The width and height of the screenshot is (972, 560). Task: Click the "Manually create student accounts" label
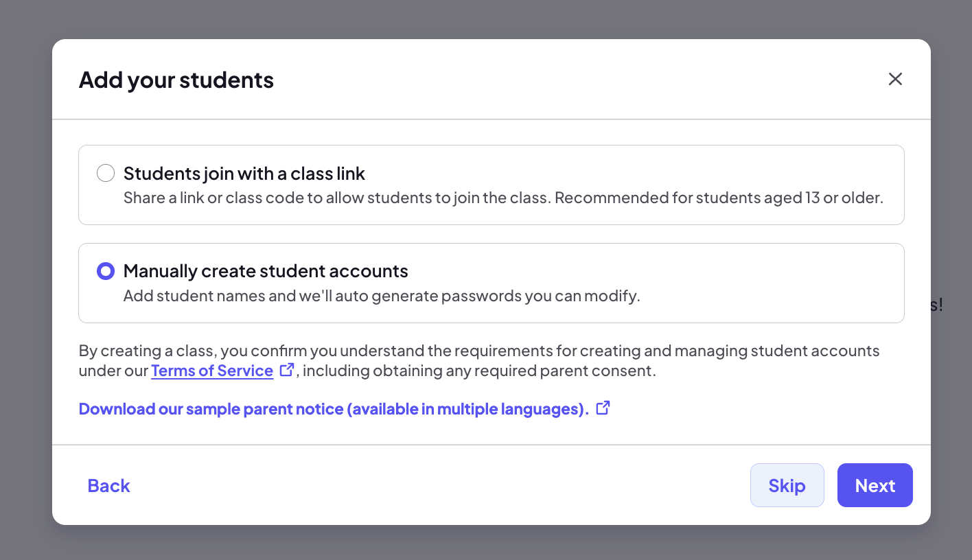click(266, 271)
